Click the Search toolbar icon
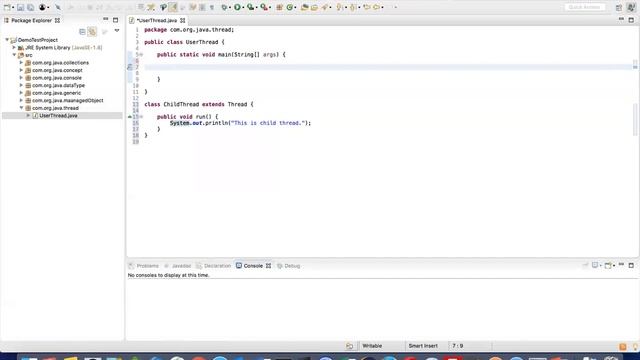This screenshot has height=360, width=640. click(324, 7)
